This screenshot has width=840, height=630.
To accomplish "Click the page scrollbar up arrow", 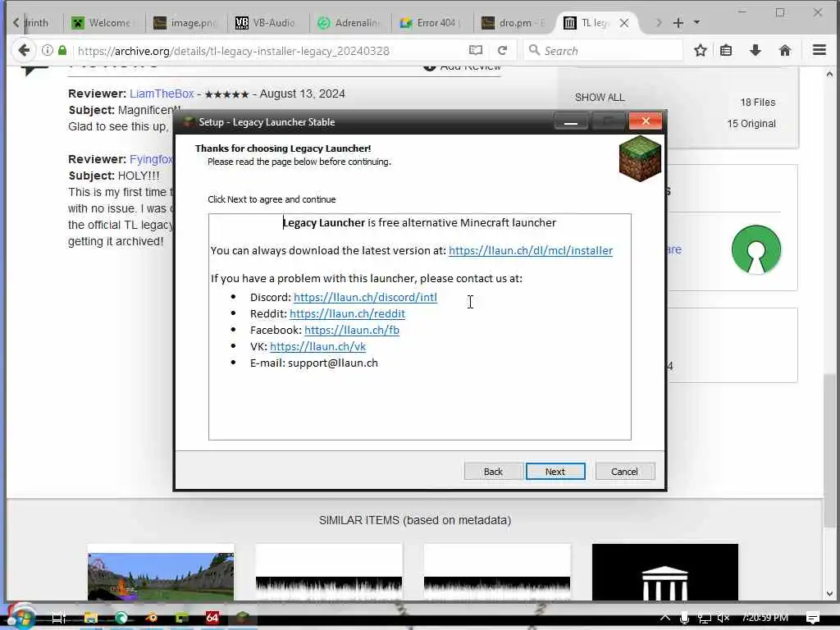I will [829, 75].
